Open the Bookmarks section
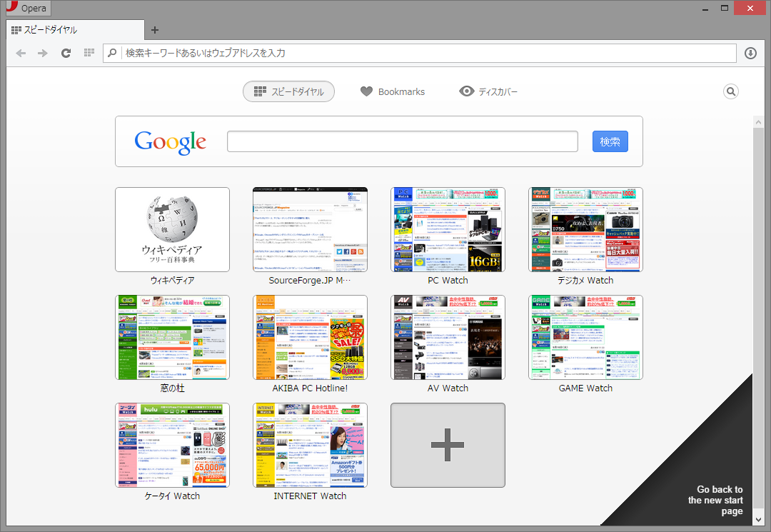Image resolution: width=771 pixels, height=532 pixels. pyautogui.click(x=393, y=91)
